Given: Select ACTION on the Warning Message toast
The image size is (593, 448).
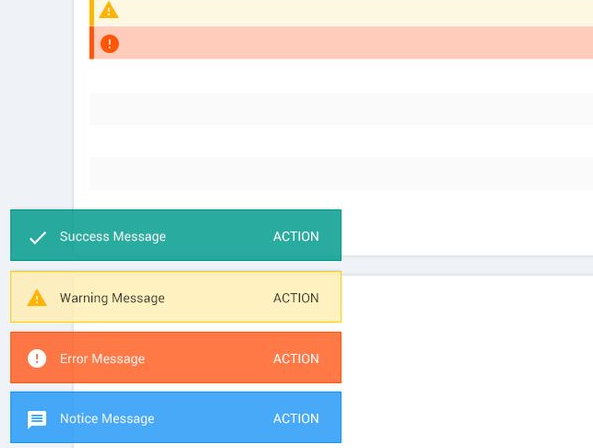Looking at the screenshot, I should [x=296, y=298].
